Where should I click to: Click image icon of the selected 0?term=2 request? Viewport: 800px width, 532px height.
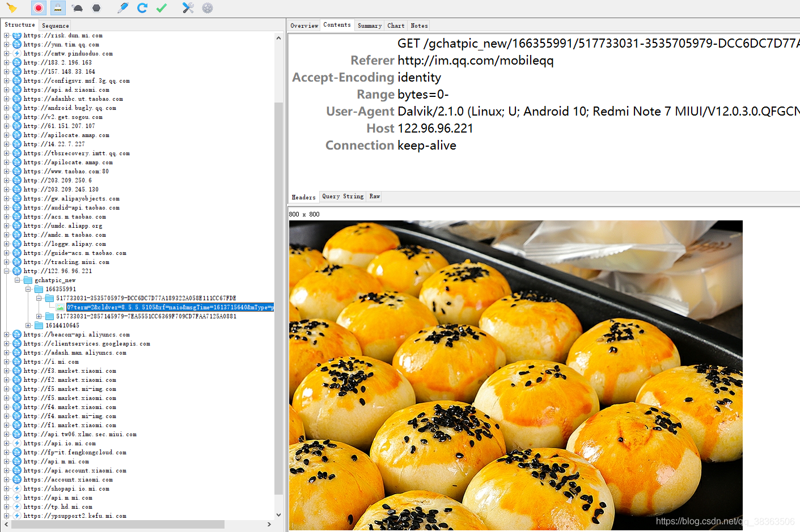[60, 308]
